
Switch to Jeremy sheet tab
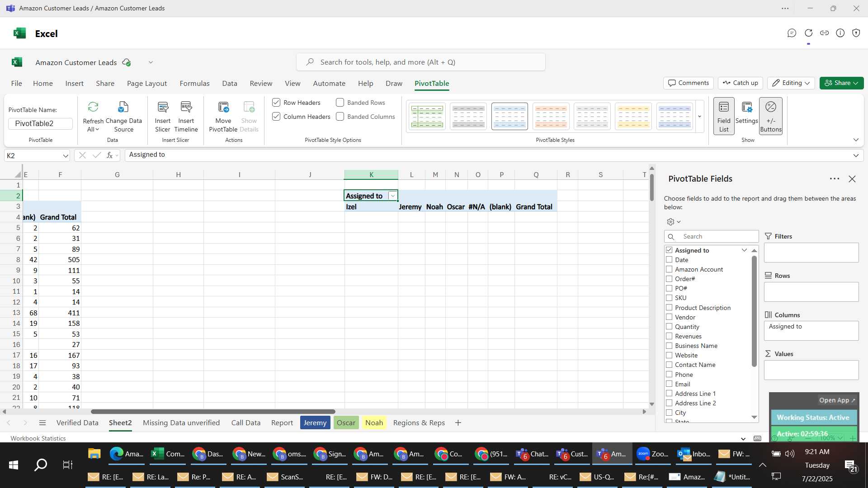click(x=315, y=423)
